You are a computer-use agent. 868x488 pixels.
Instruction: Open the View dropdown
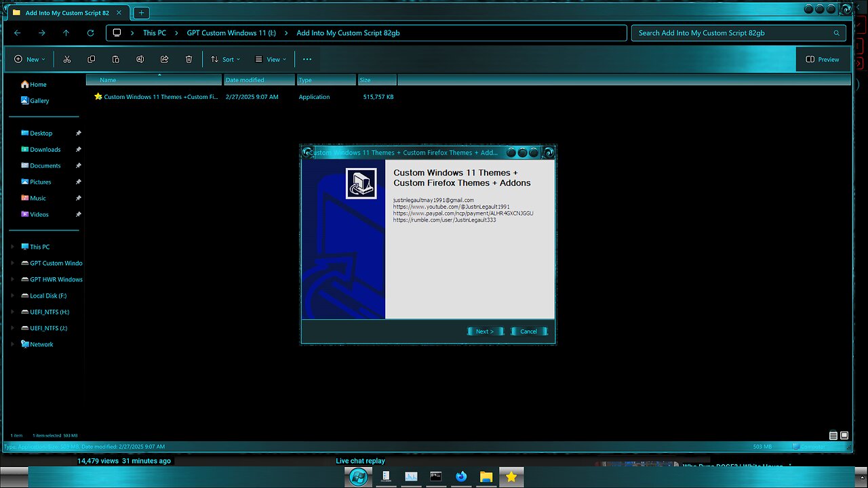click(x=271, y=60)
